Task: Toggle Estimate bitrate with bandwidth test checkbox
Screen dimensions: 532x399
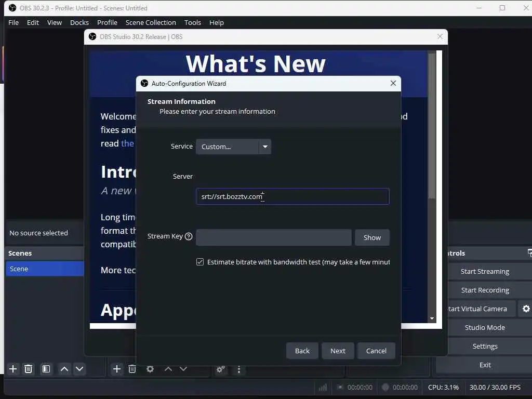Action: click(200, 262)
